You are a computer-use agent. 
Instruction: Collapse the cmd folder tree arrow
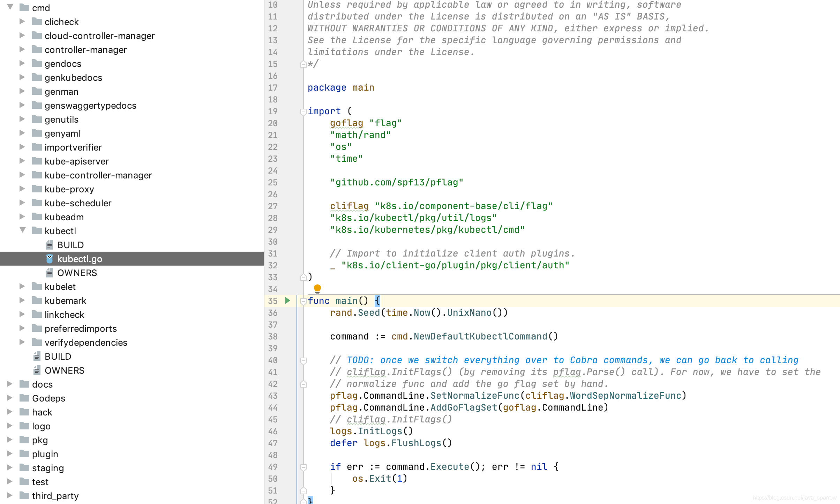coord(10,7)
